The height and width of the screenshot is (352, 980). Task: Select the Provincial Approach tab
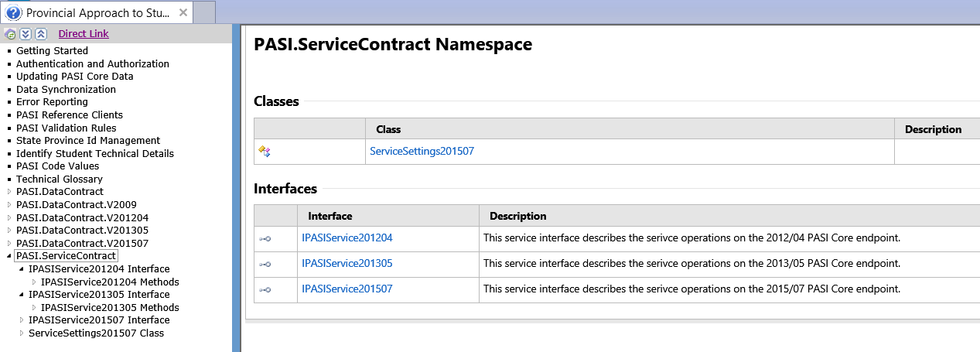(x=97, y=13)
